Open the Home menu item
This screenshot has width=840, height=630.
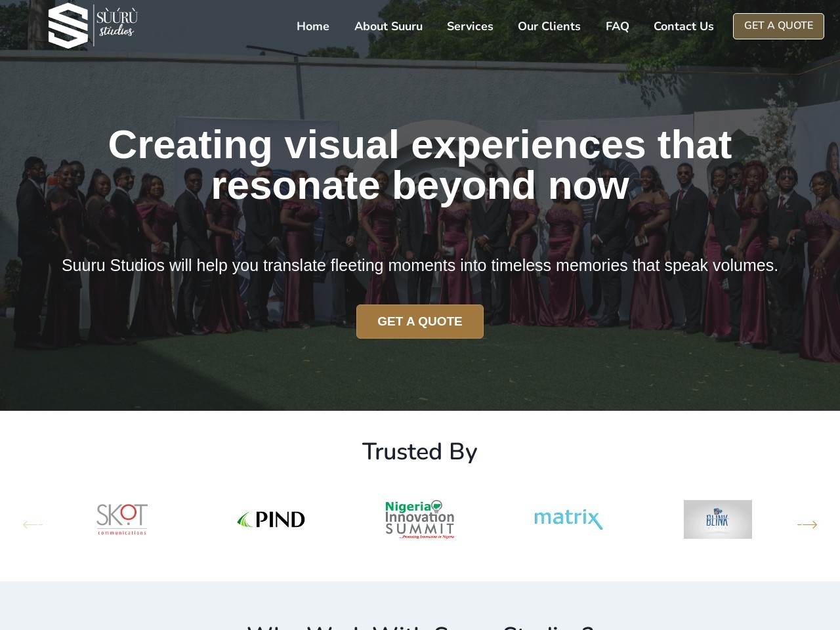pyautogui.click(x=313, y=26)
